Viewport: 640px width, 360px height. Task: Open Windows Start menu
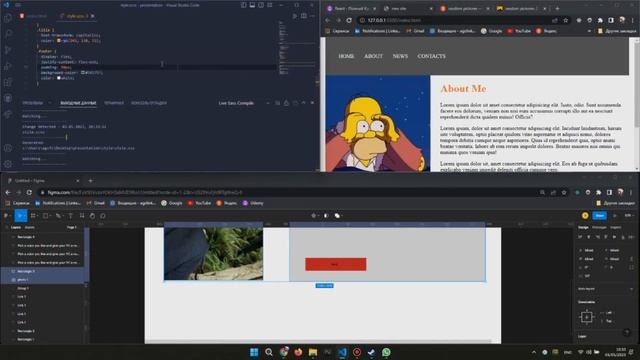tap(254, 352)
